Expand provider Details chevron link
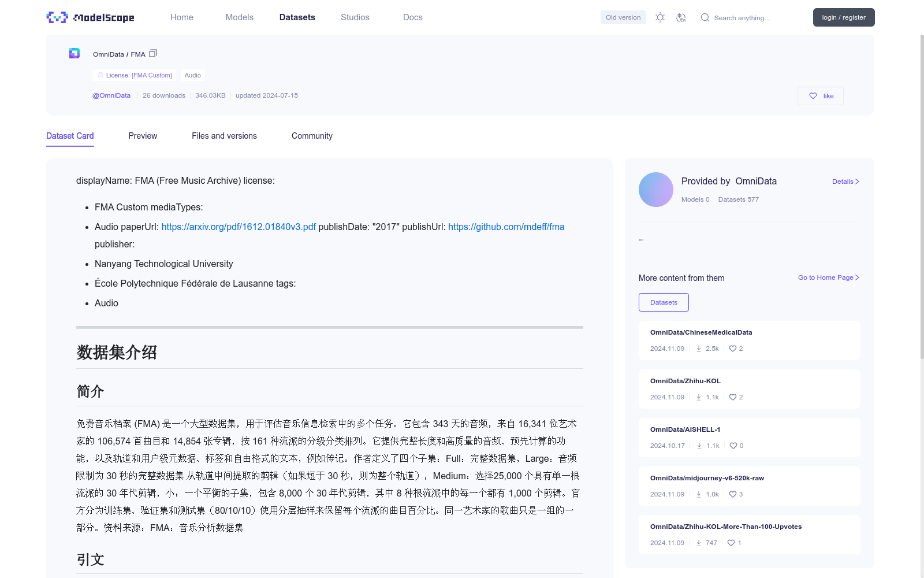924x578 pixels. 845,181
